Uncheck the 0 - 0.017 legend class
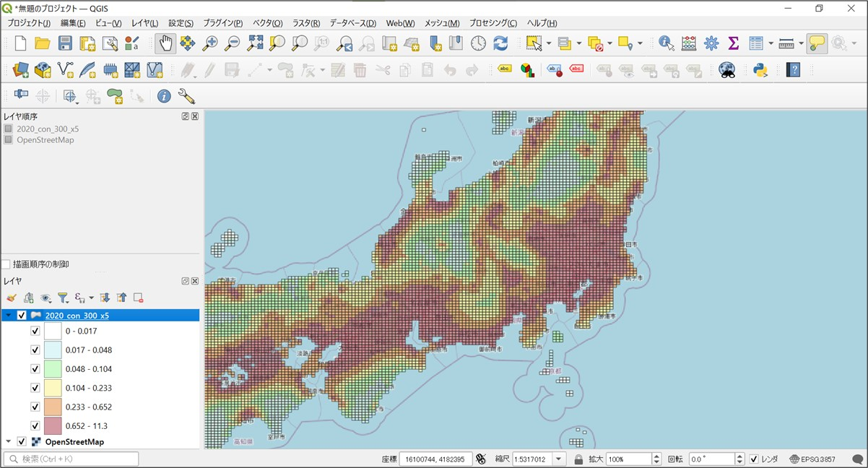The height and width of the screenshot is (468, 868). [x=35, y=331]
